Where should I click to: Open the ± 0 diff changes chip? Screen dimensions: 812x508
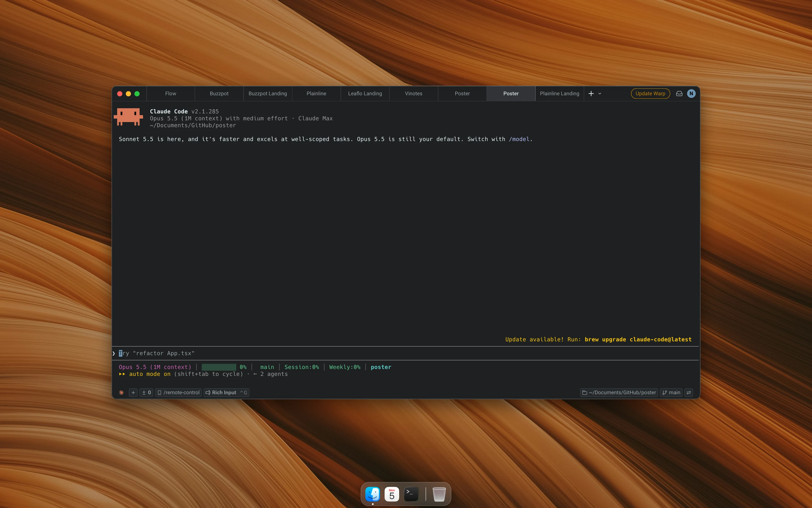pos(147,392)
